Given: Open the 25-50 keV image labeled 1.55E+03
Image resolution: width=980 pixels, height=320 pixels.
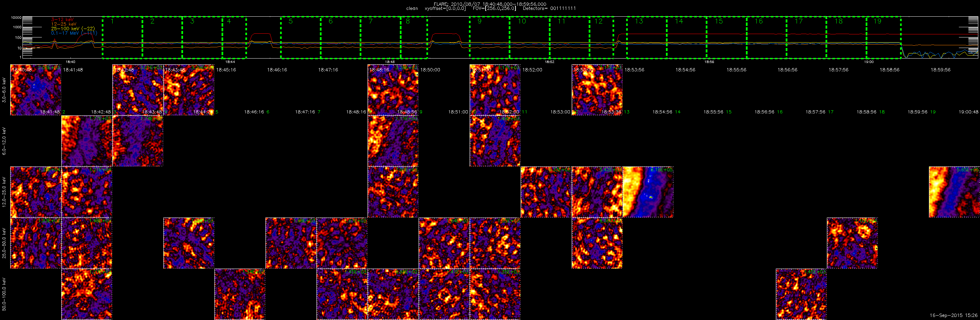Looking at the screenshot, I should 495,243.
